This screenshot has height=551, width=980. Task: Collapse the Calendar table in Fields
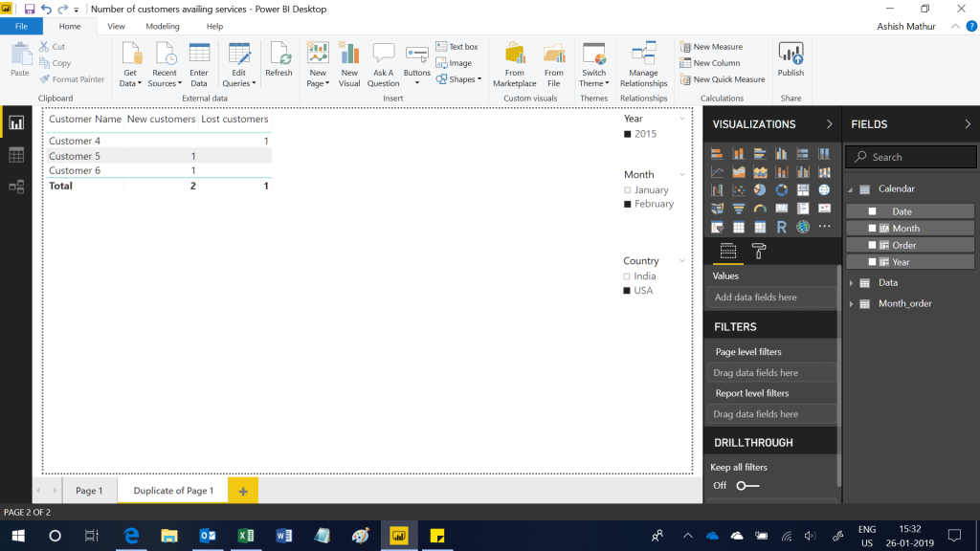click(x=851, y=189)
